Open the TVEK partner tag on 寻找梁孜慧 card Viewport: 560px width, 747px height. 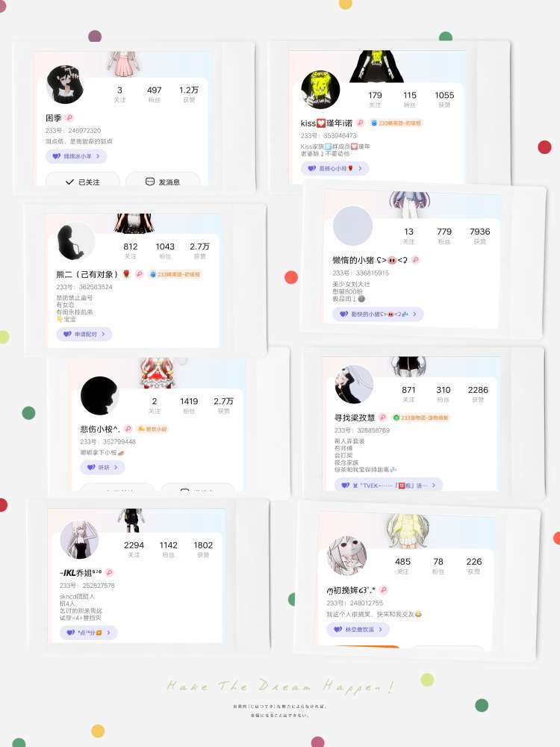tap(388, 485)
